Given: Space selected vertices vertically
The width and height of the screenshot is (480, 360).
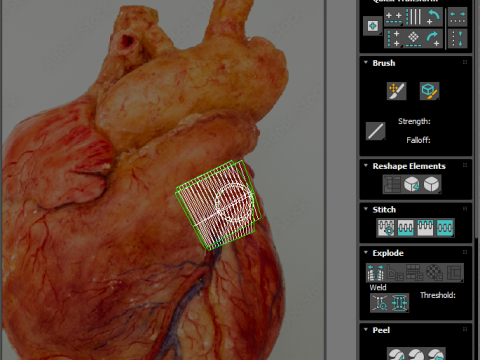Looking at the screenshot, I should click(x=458, y=38).
